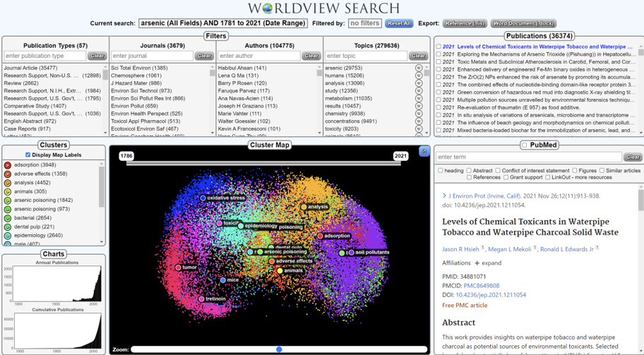Image resolution: width=644 pixels, height=355 pixels.
Task: Export as Word Document (.docx)
Action: (x=524, y=23)
